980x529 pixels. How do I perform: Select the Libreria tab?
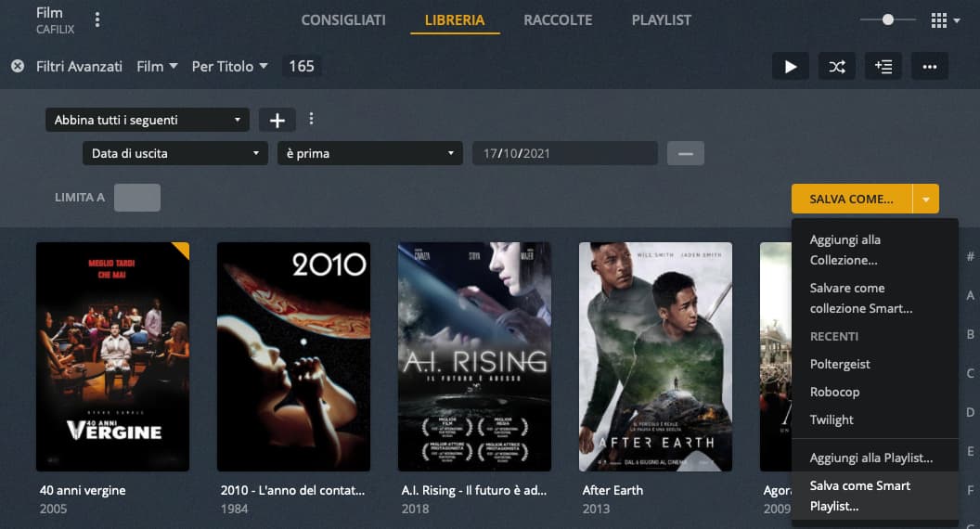click(455, 20)
